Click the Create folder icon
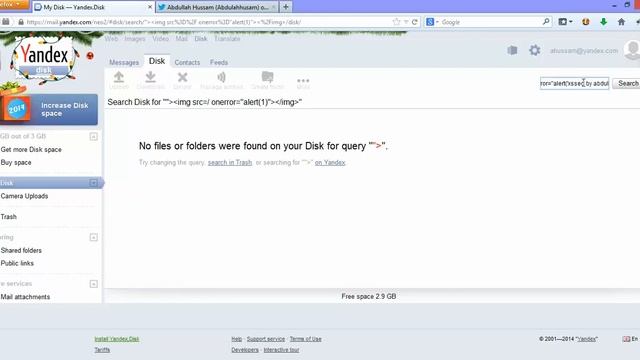This screenshot has height=360, width=640. click(x=267, y=76)
